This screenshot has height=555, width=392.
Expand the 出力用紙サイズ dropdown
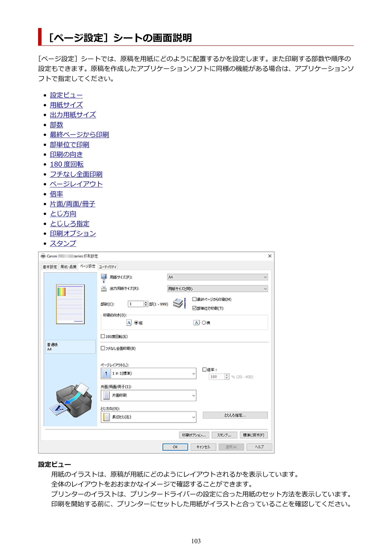pyautogui.click(x=218, y=289)
